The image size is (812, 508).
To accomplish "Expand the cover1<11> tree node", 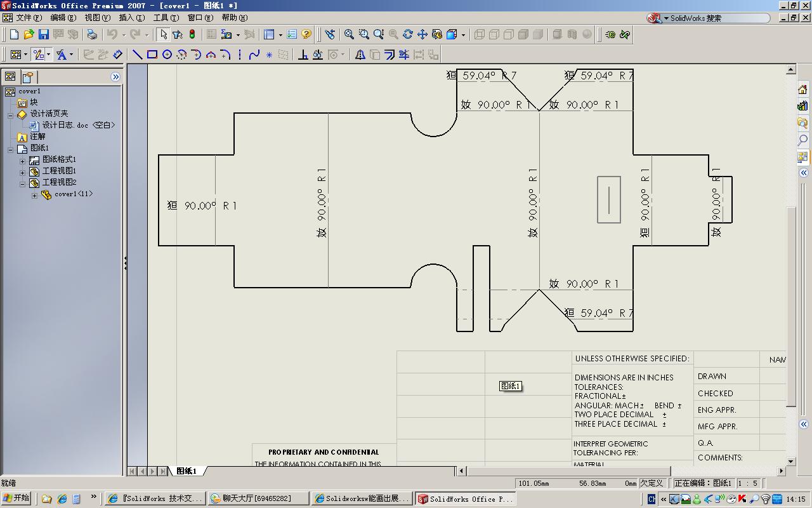I will (x=35, y=196).
